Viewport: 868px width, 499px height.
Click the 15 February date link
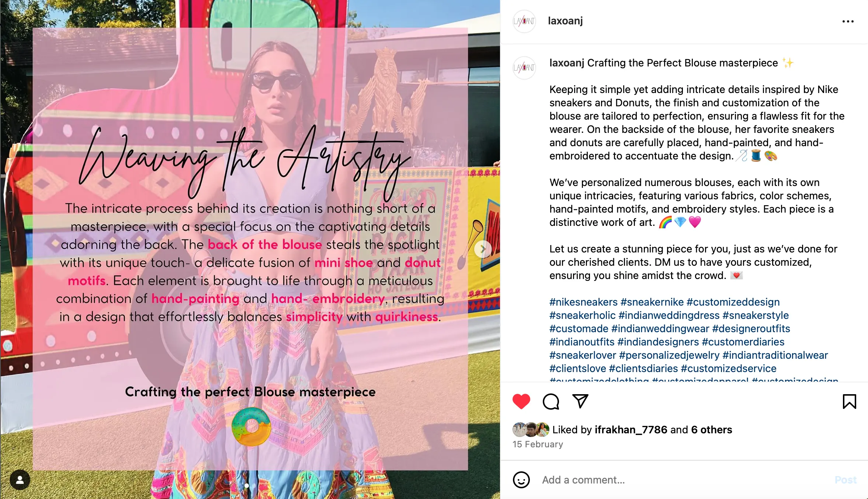click(538, 444)
